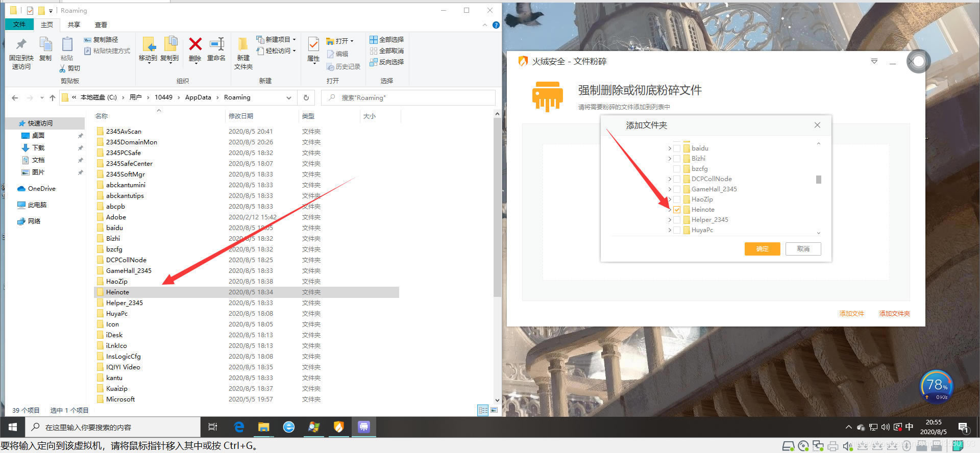Confirm with the orange 确定 button
The image size is (980, 453).
click(x=763, y=249)
